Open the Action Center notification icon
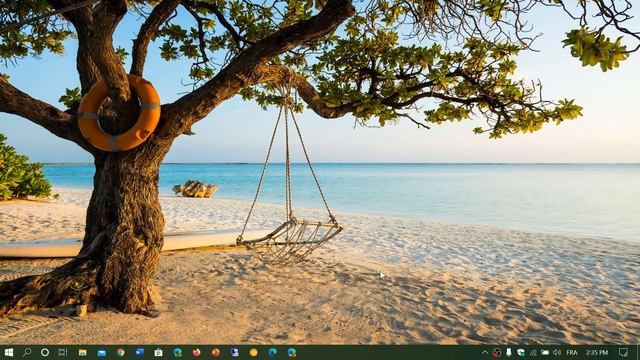The width and height of the screenshot is (640, 360). [x=623, y=353]
